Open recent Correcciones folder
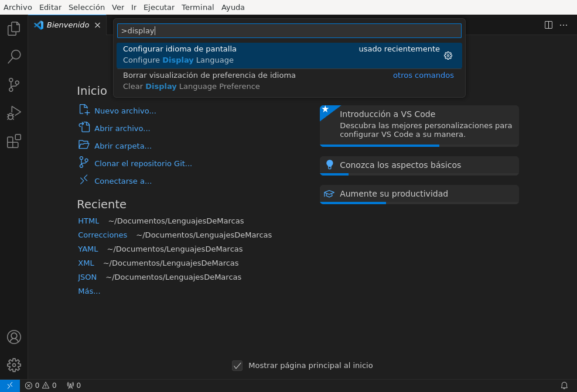 coord(103,235)
